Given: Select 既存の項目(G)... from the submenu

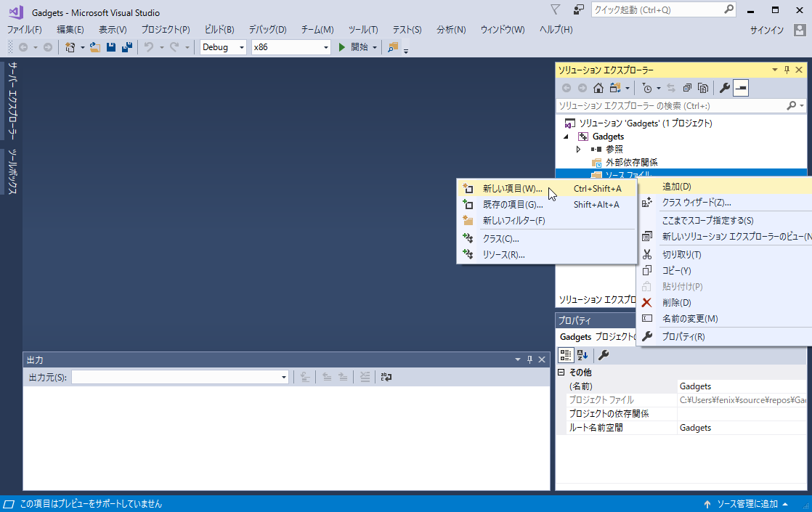Looking at the screenshot, I should 547,205.
